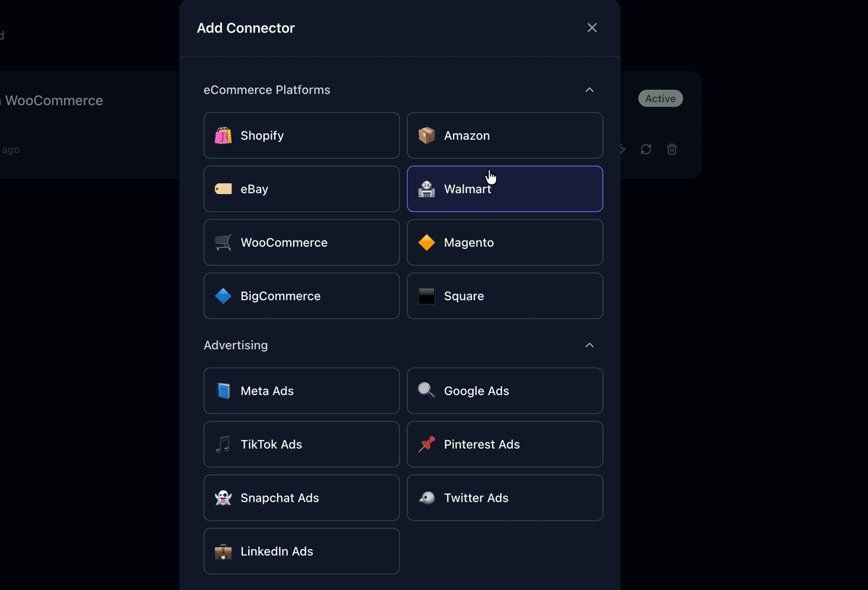Image resolution: width=868 pixels, height=590 pixels.
Task: Add the Amazon connector
Action: coord(504,135)
